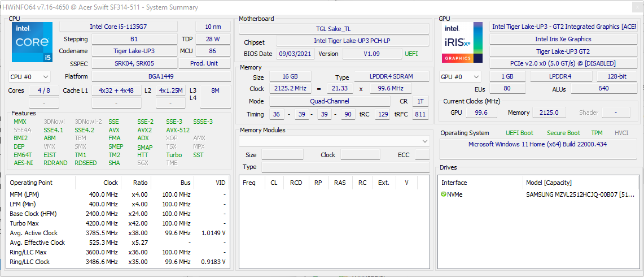The width and height of the screenshot is (644, 277).
Task: Click the BIOS version V1.09 value
Action: pyautogui.click(x=372, y=54)
